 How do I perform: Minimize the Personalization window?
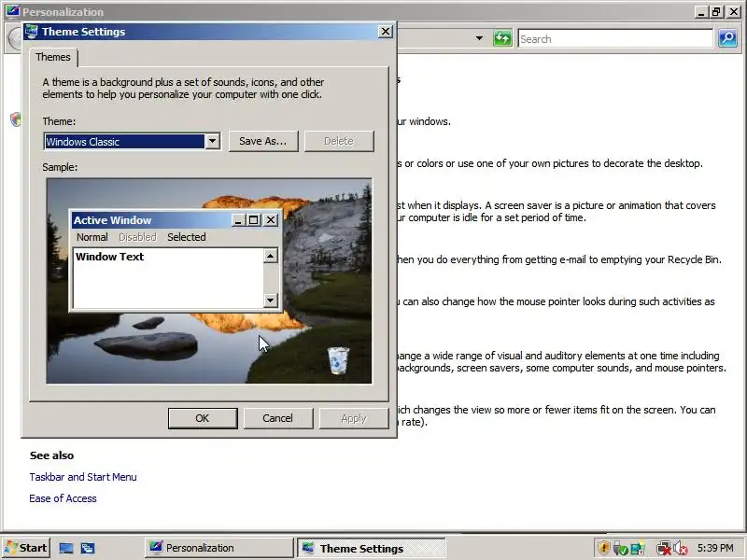(700, 11)
